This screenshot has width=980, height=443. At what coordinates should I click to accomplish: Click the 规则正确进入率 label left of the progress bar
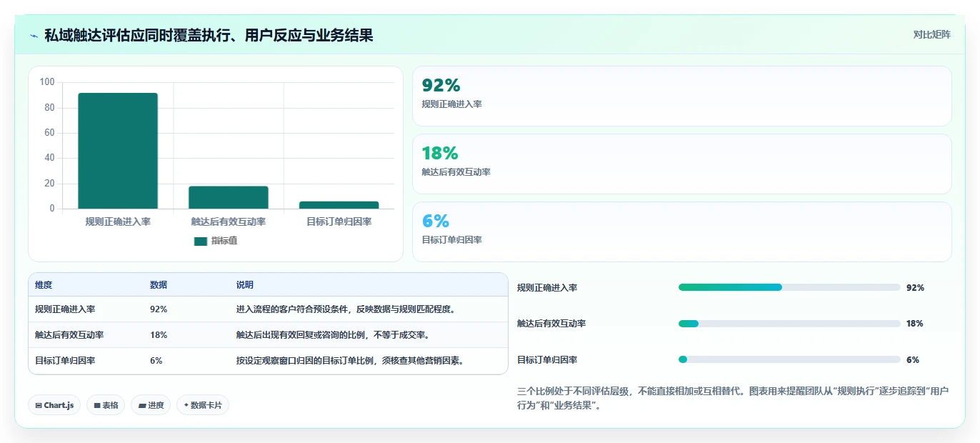click(x=547, y=288)
